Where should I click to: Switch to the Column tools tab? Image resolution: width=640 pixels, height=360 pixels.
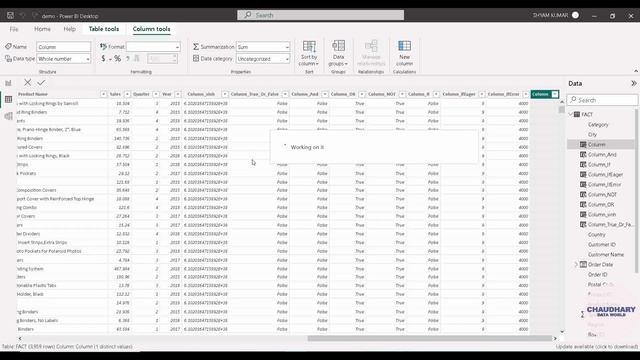tap(151, 29)
